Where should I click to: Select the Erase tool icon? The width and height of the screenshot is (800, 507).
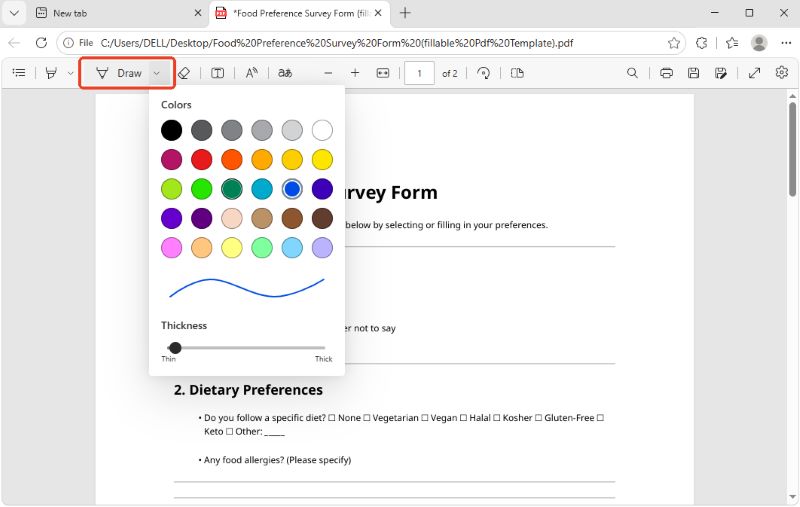coord(184,73)
